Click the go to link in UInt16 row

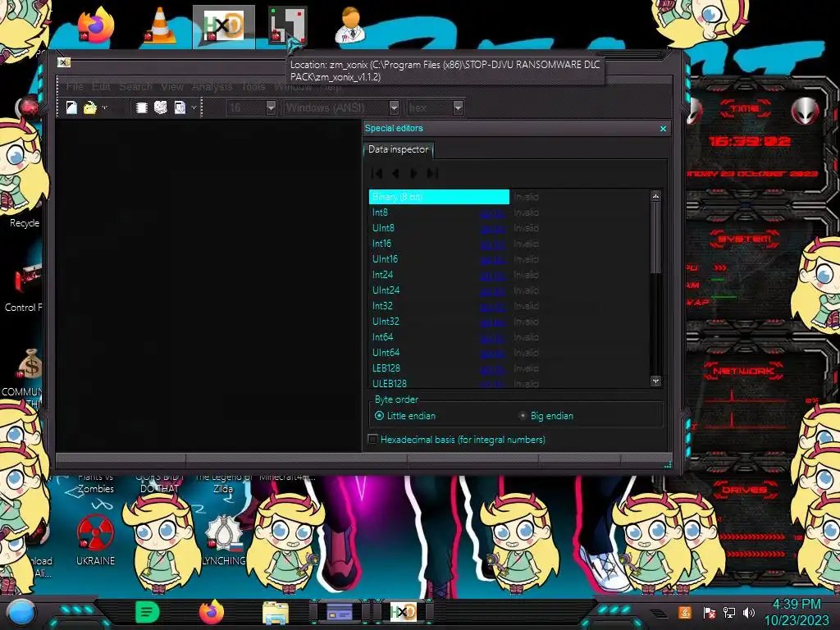click(492, 260)
